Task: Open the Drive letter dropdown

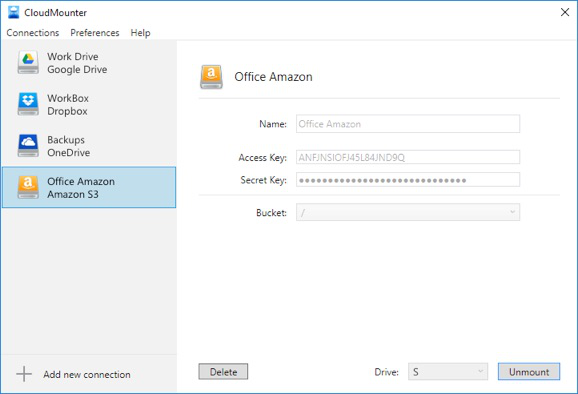Action: (x=448, y=372)
